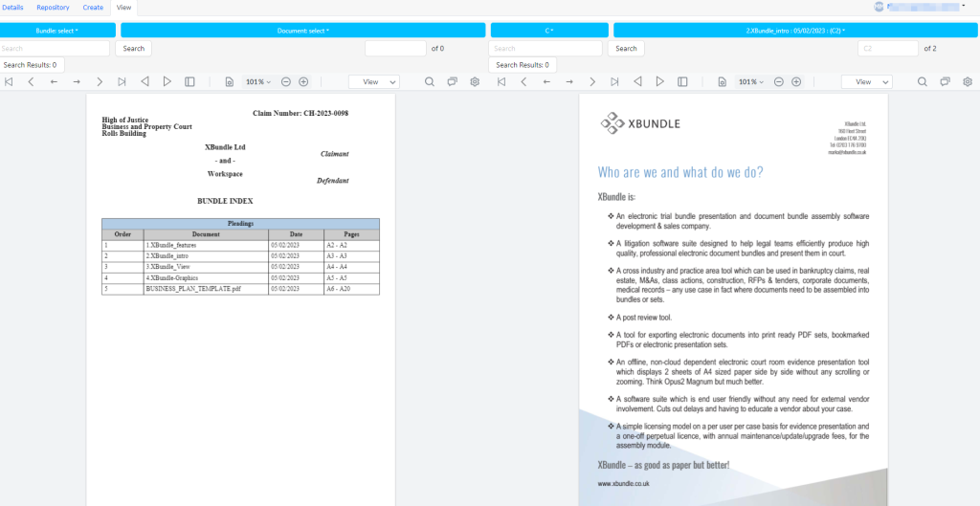Open comments panel in XBundle_intro pane

pos(946,82)
